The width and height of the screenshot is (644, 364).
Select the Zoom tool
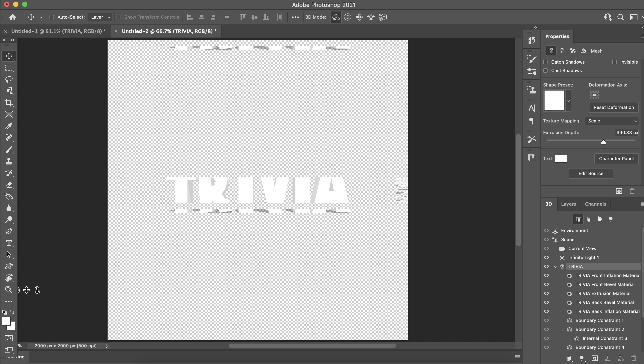point(9,289)
